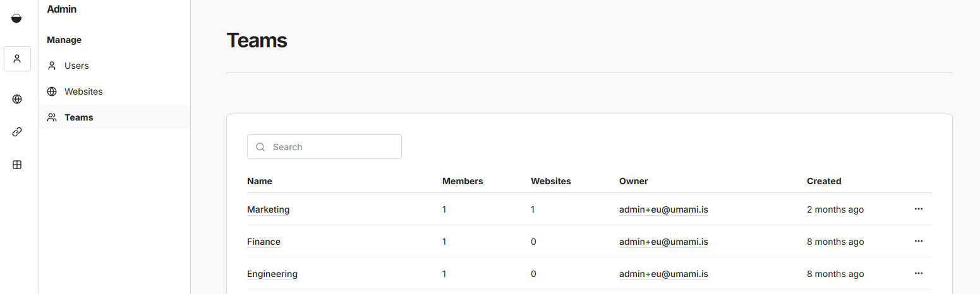Viewport: 980px width, 294px height.
Task: Open the admin user icon in left rail
Action: 17,59
